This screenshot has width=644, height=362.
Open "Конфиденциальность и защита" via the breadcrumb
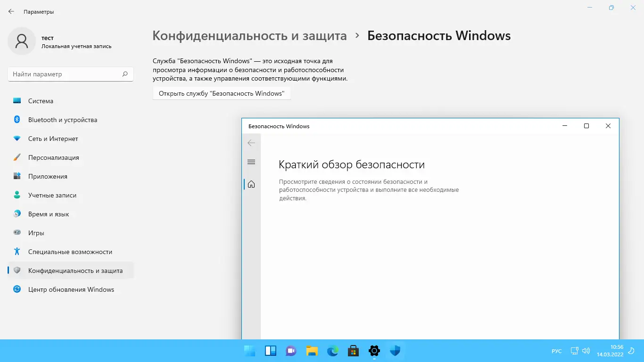pyautogui.click(x=249, y=35)
